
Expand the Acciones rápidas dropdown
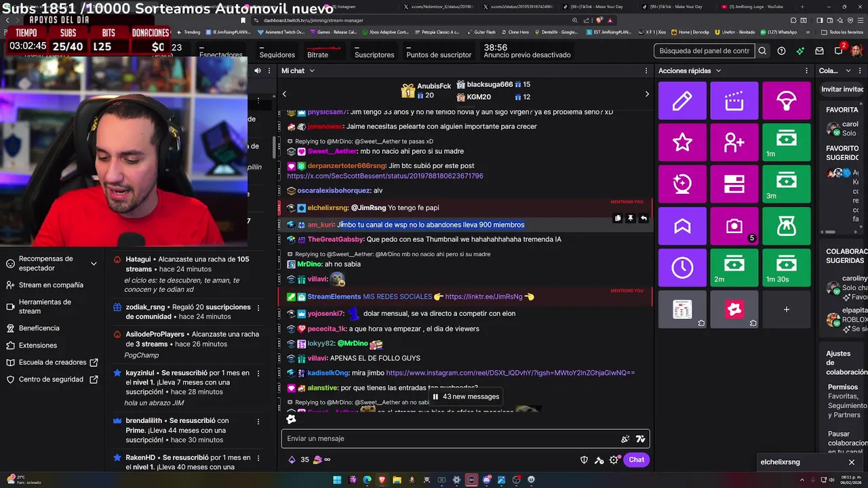point(718,70)
